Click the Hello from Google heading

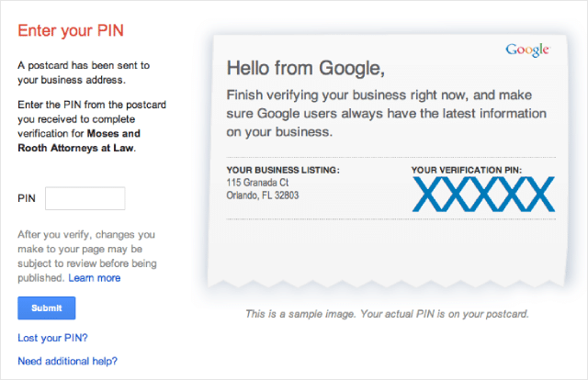(305, 68)
